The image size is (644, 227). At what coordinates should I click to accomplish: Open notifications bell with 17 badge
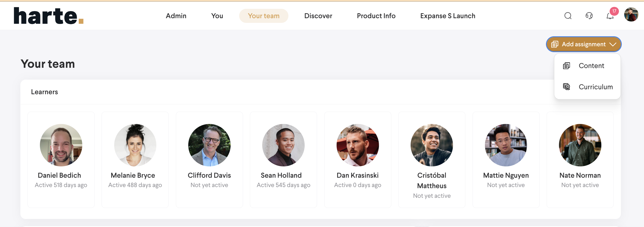pyautogui.click(x=610, y=16)
